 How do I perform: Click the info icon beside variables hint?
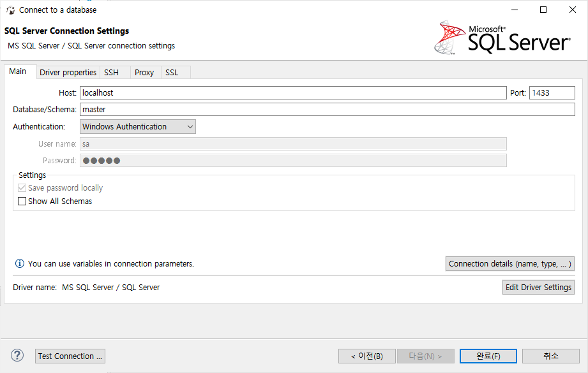pos(20,263)
